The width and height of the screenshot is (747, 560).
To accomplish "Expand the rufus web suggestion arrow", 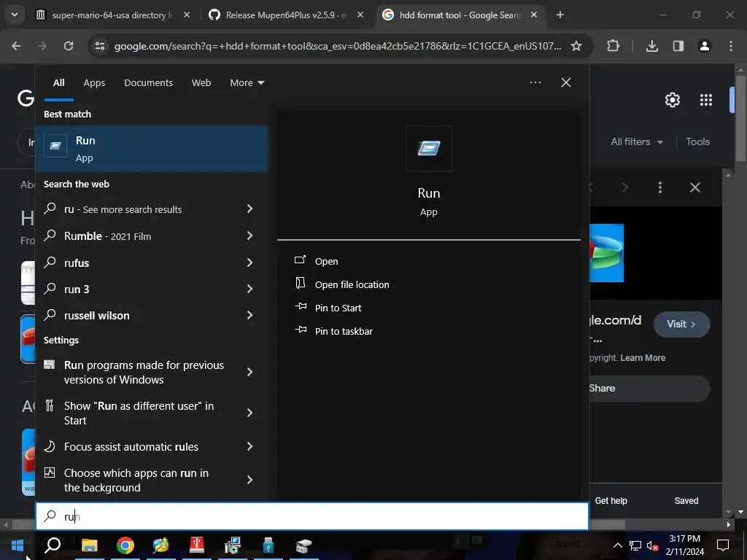I will pyautogui.click(x=249, y=262).
